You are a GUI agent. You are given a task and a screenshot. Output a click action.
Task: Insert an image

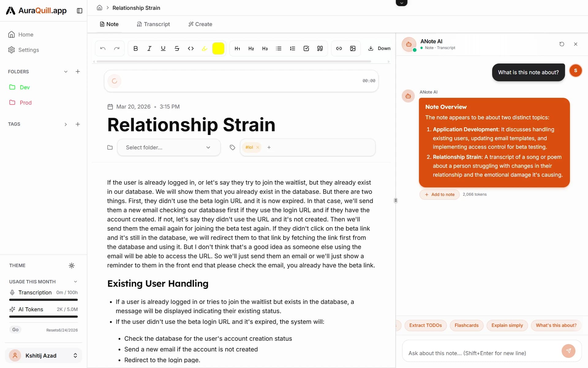tap(353, 48)
